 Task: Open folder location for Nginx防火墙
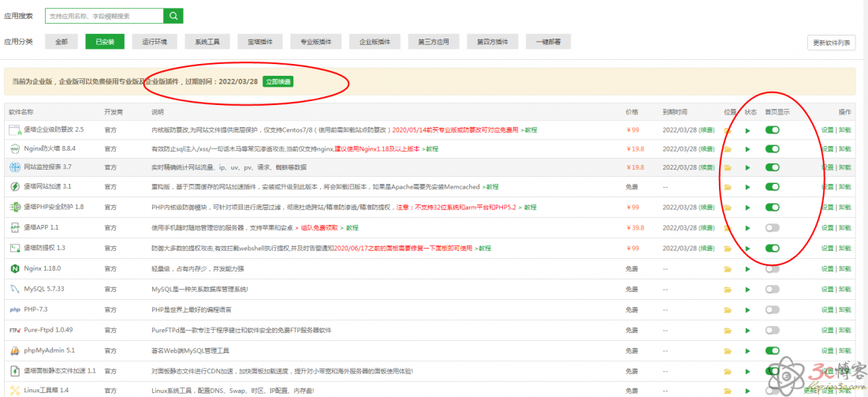coord(728,149)
